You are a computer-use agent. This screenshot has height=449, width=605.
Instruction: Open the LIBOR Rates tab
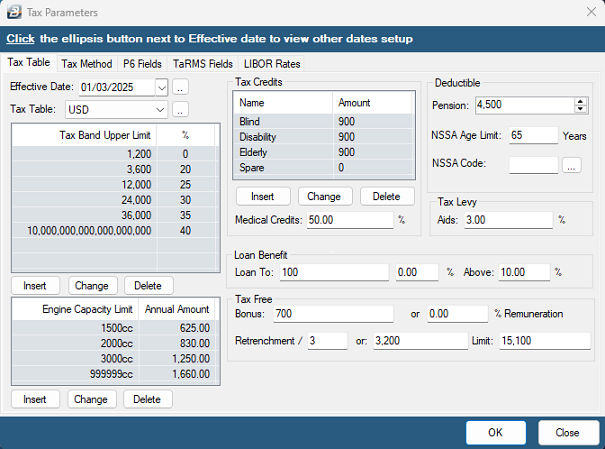[x=272, y=64]
